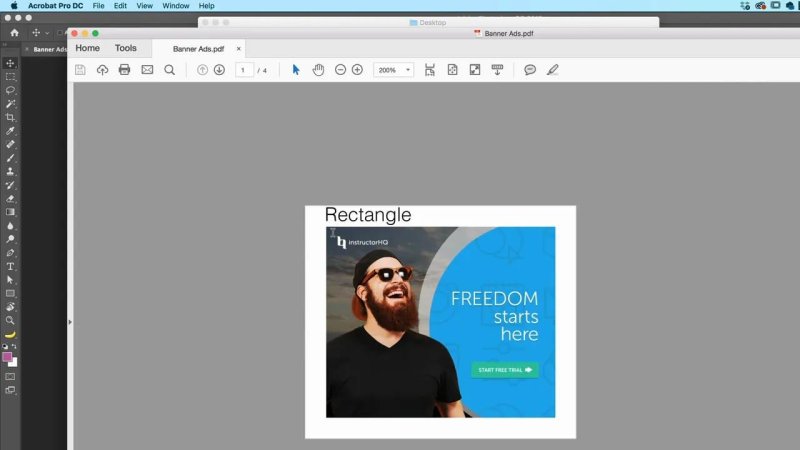
Task: Expand Acrobat left navigation pane arrow
Action: [x=70, y=322]
